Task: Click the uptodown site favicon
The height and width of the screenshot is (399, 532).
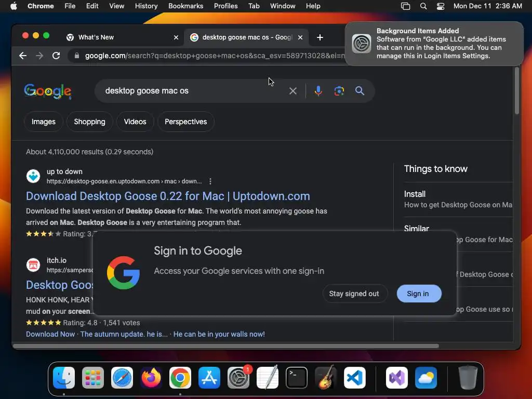Action: click(33, 176)
